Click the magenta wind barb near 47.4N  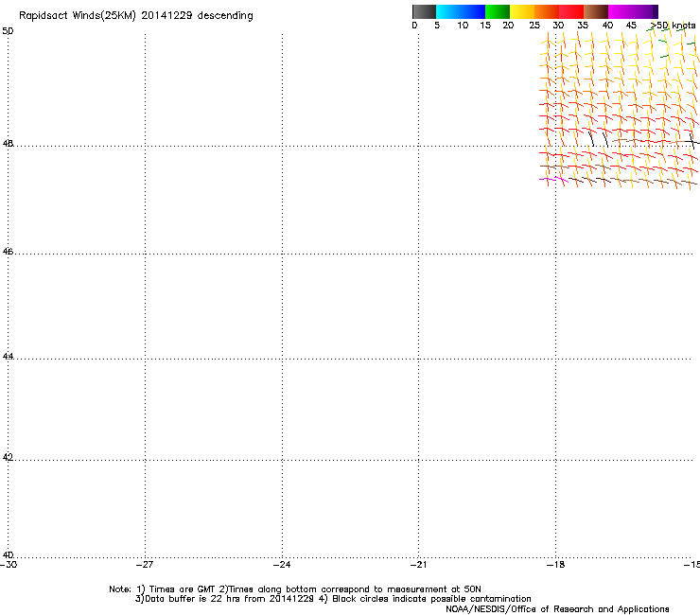pos(553,180)
